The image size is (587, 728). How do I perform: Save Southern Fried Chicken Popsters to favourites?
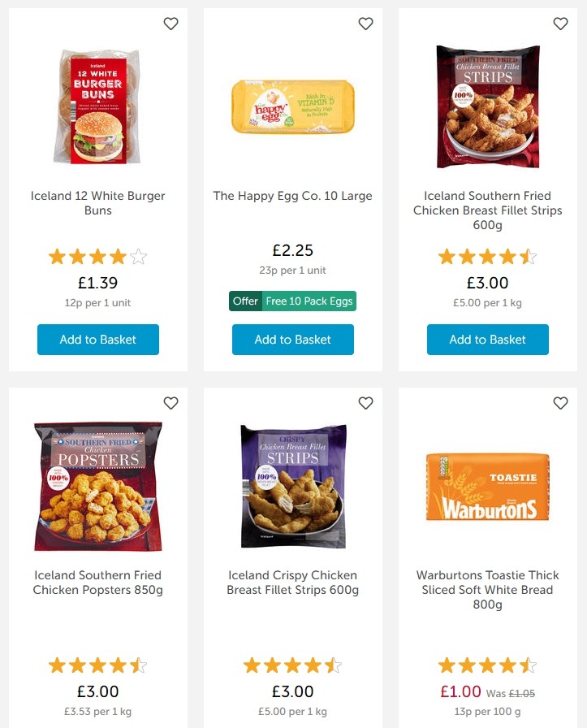click(170, 403)
